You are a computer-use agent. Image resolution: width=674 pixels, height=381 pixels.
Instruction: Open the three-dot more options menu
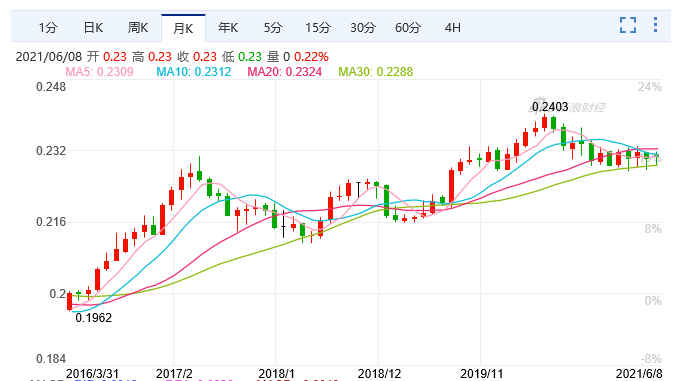(x=655, y=25)
